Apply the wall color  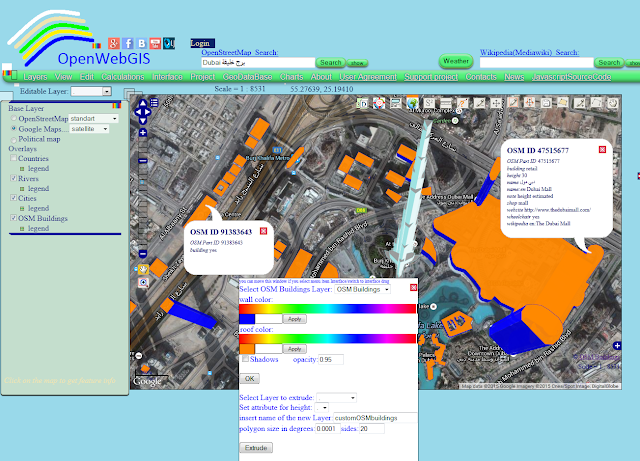(294, 319)
